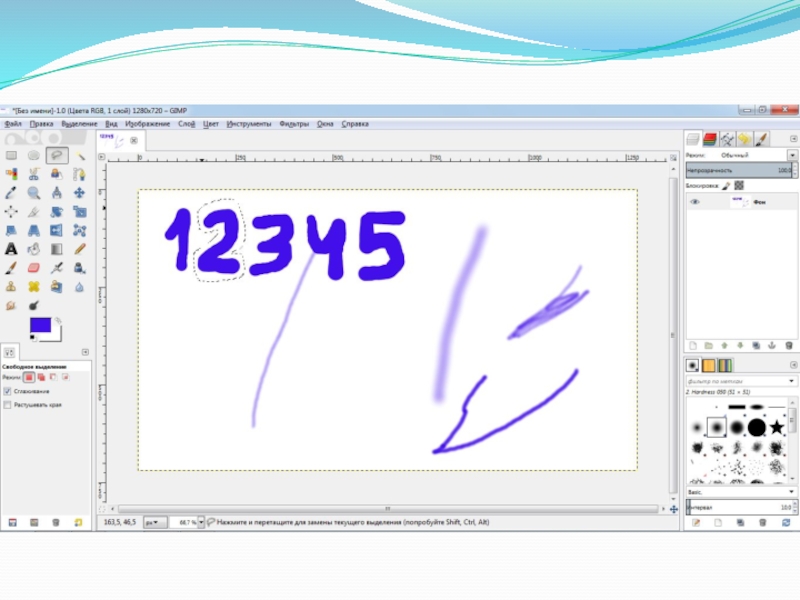The image size is (800, 600).
Task: Select the Fuzzy Select magic wand tool
Action: tap(80, 155)
